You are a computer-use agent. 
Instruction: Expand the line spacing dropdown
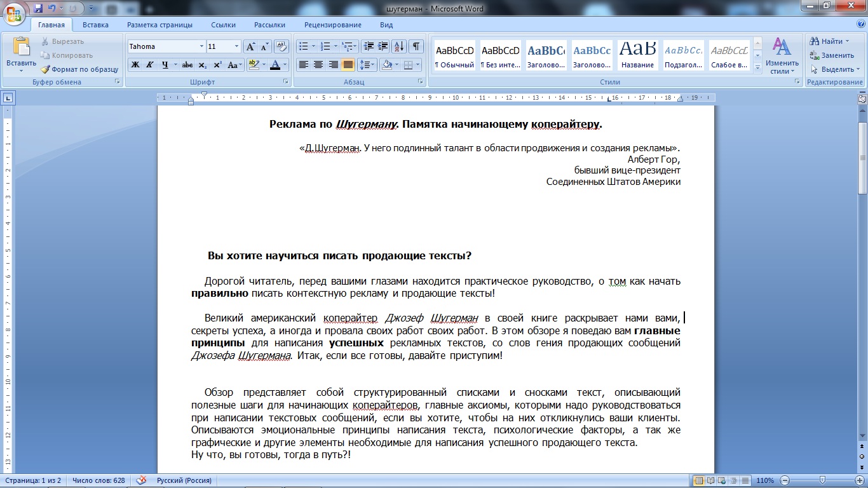pos(367,65)
